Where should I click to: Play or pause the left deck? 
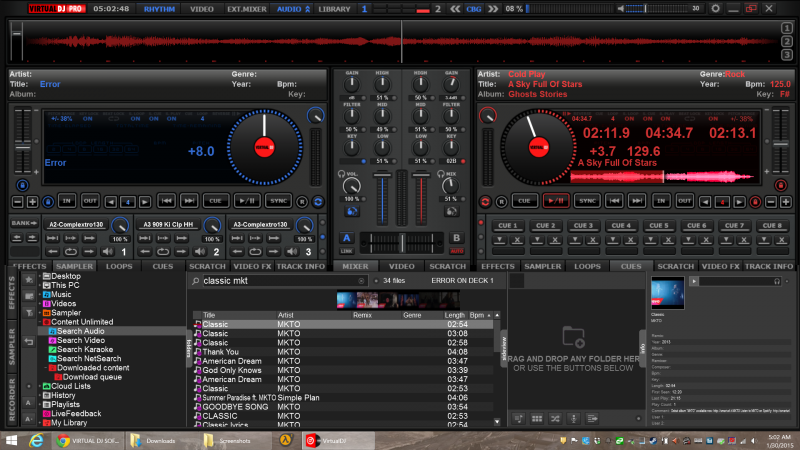tap(247, 201)
